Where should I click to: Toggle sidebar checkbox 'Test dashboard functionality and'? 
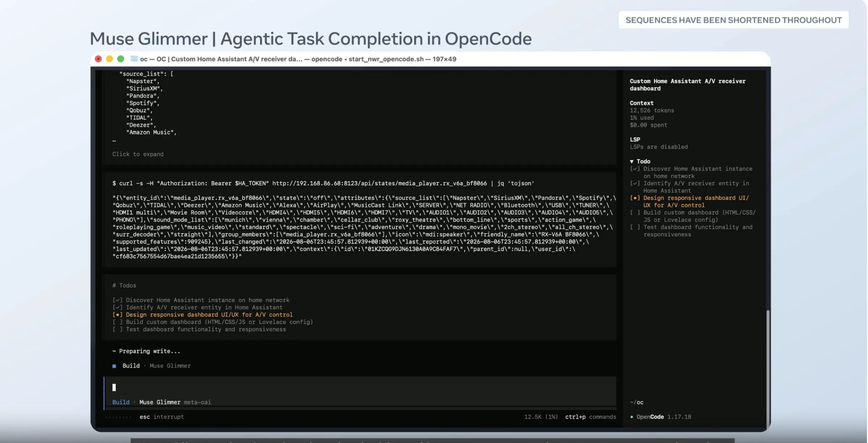635,227
